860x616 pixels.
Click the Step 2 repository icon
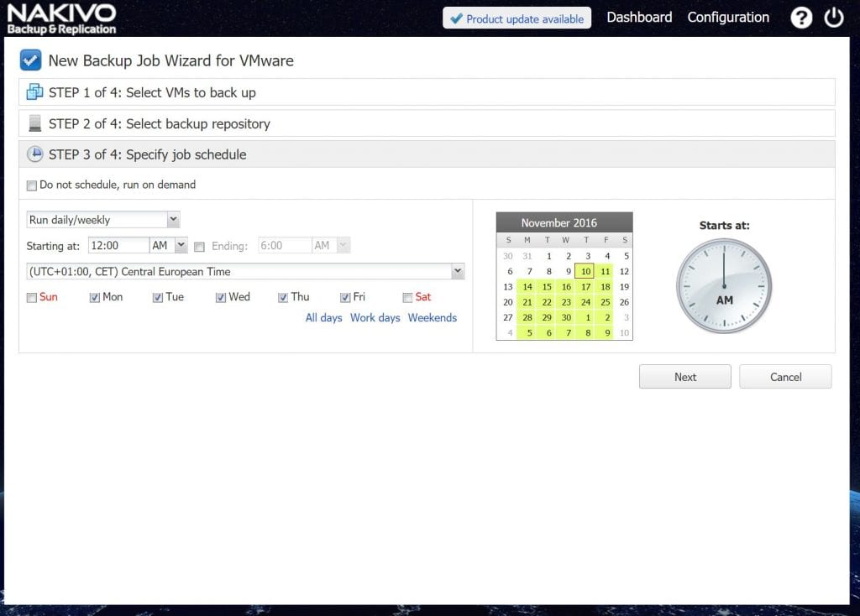(34, 123)
